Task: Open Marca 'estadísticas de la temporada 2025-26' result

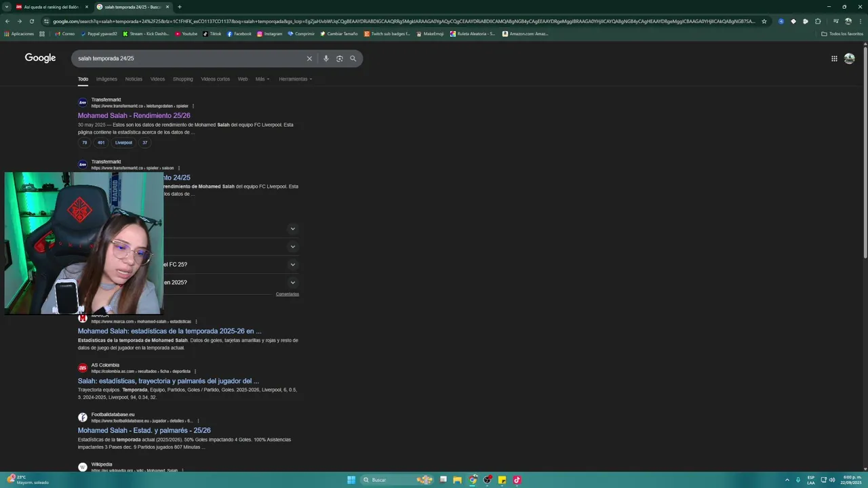Action: coord(170,331)
